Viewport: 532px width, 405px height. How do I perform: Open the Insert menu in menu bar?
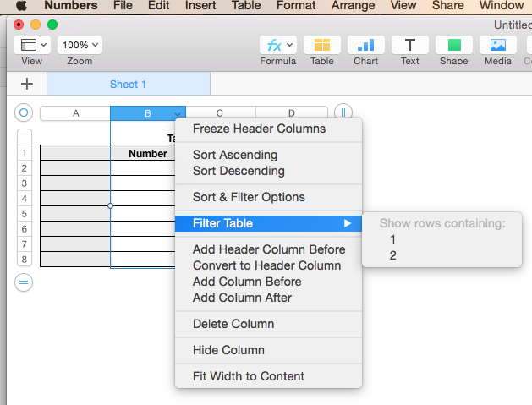click(x=200, y=6)
